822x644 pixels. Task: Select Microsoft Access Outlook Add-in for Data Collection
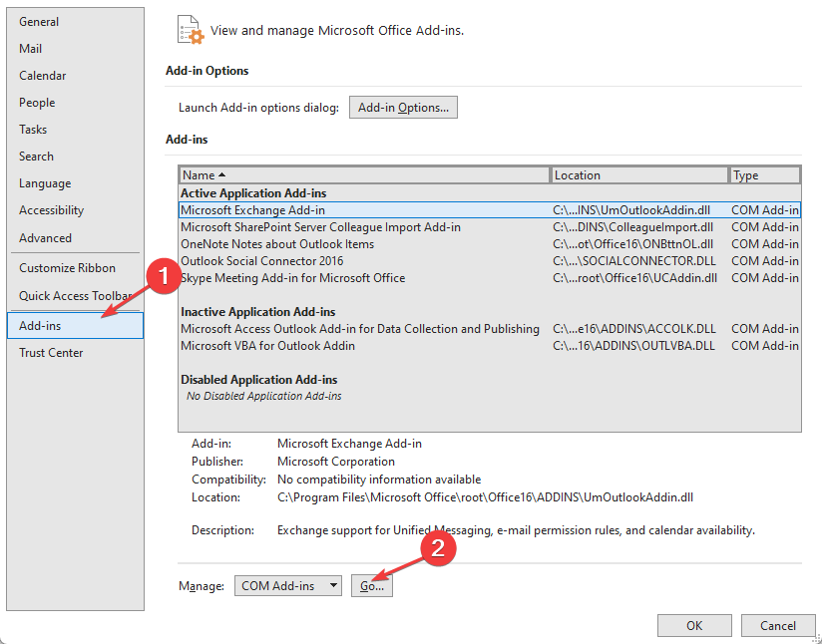(490, 329)
